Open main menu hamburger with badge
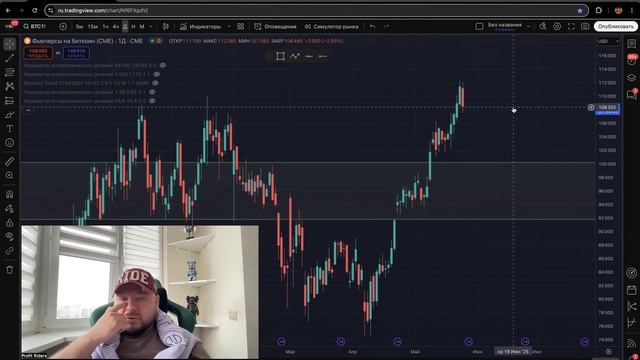 pos(9,26)
